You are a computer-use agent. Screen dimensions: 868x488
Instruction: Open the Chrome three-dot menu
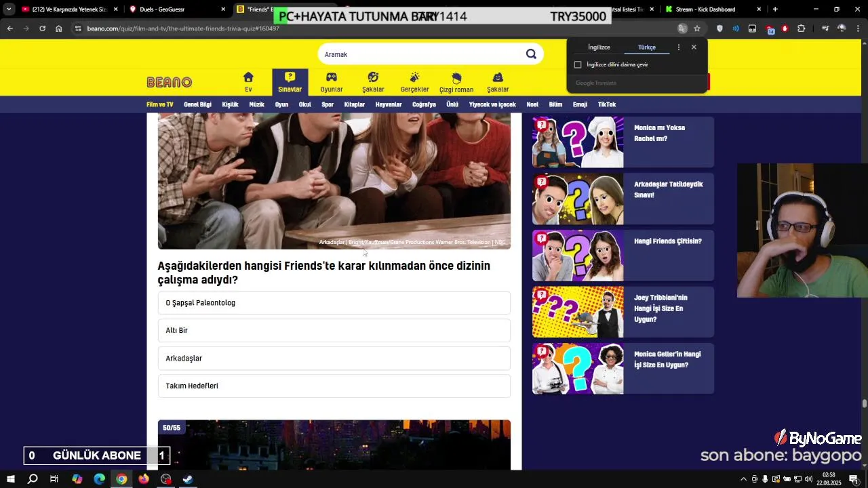(858, 28)
